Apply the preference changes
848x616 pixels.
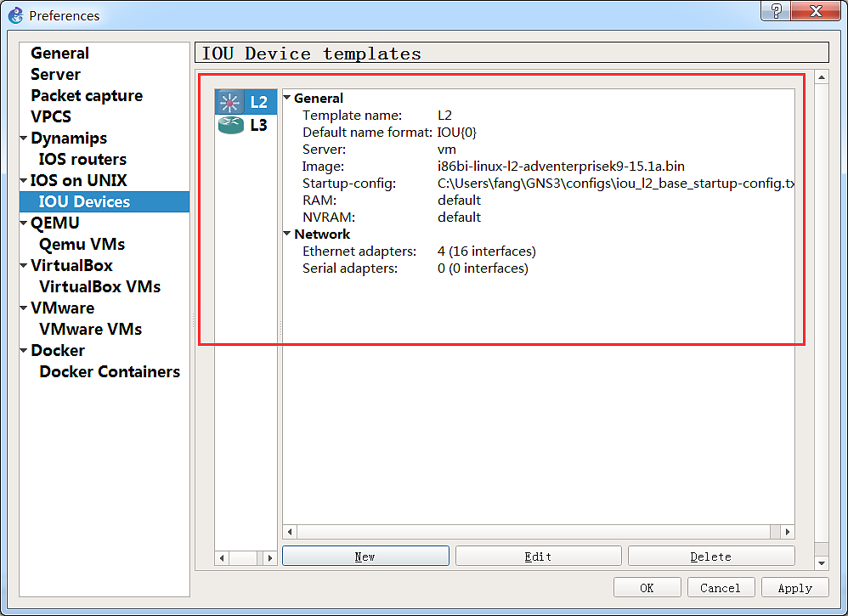coord(794,588)
